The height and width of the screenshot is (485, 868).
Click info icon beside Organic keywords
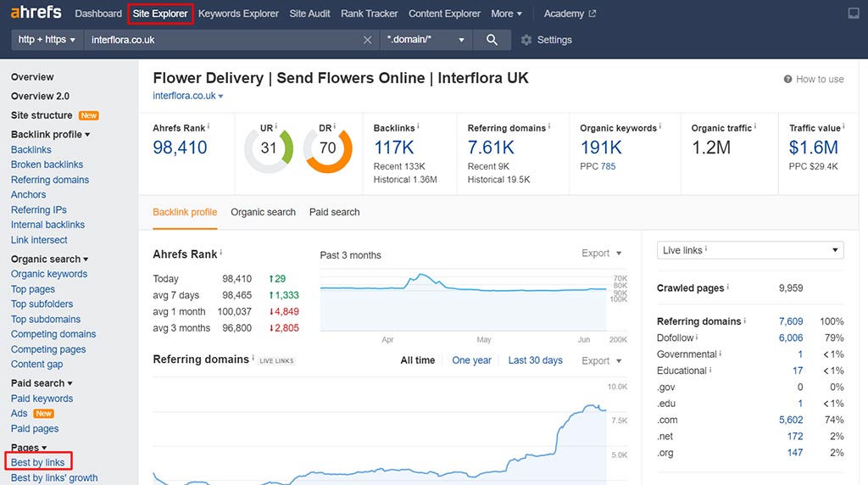(659, 127)
